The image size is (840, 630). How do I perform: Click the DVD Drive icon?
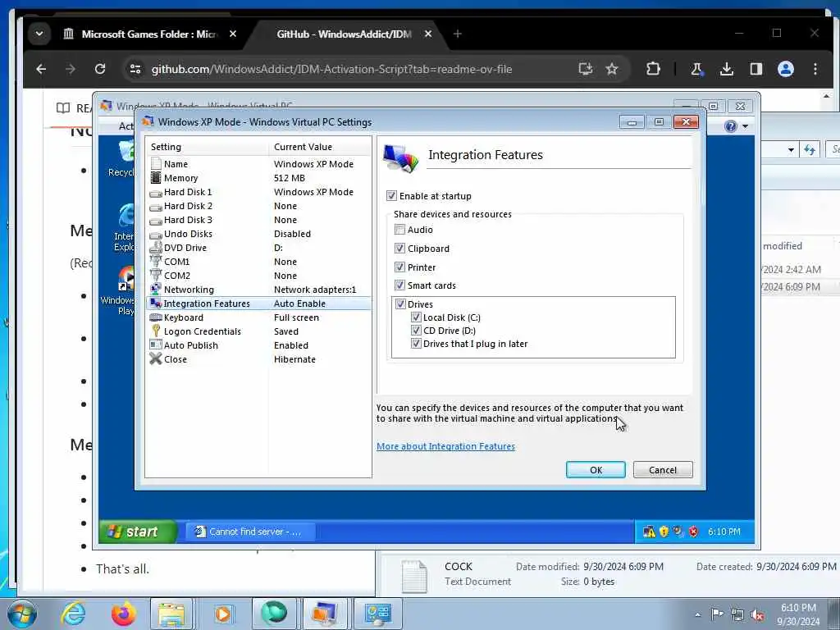tap(155, 248)
